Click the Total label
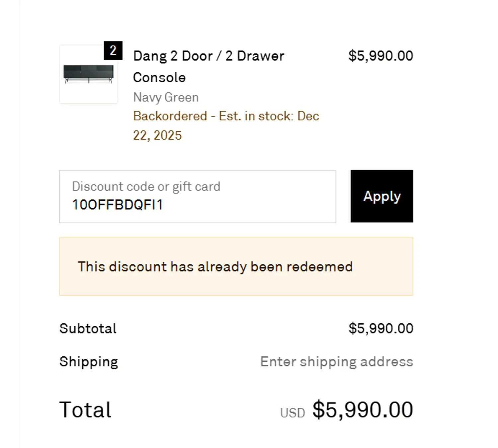 [x=85, y=410]
